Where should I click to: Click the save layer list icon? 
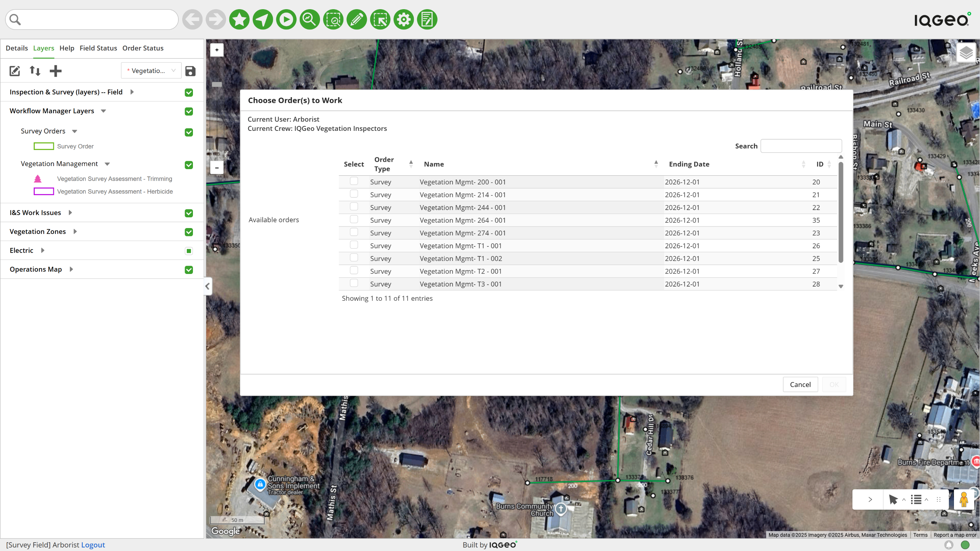(190, 71)
